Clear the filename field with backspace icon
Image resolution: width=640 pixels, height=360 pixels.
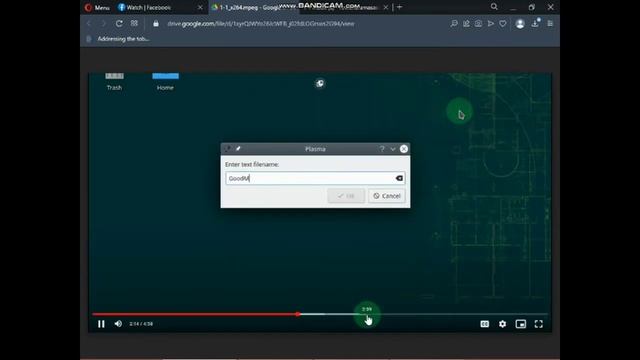click(x=399, y=178)
